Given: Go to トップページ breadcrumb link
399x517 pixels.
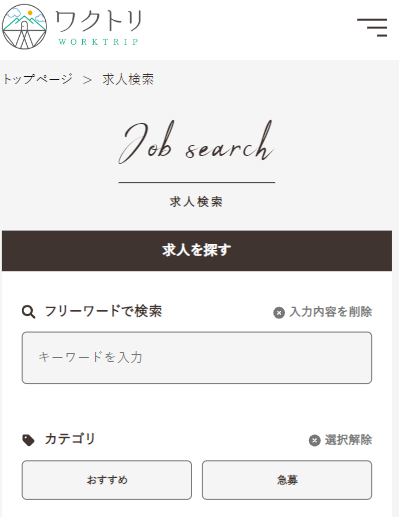Looking at the screenshot, I should (x=38, y=79).
